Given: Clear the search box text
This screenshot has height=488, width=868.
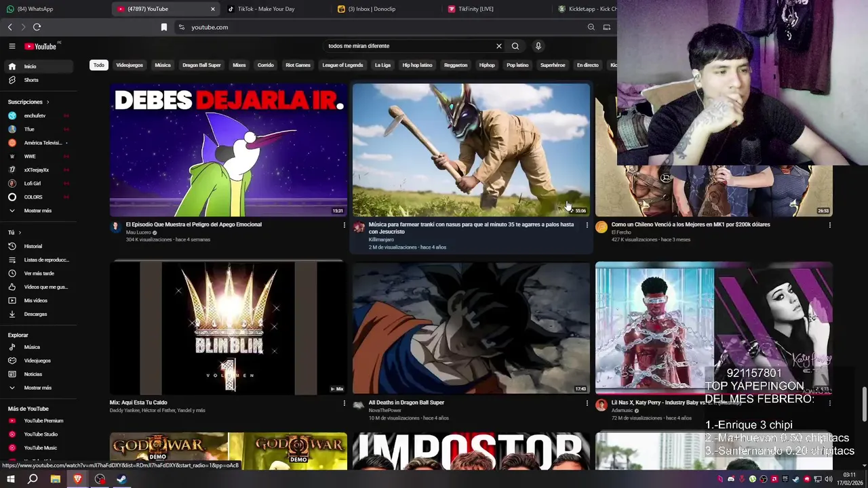Looking at the screenshot, I should (x=498, y=46).
